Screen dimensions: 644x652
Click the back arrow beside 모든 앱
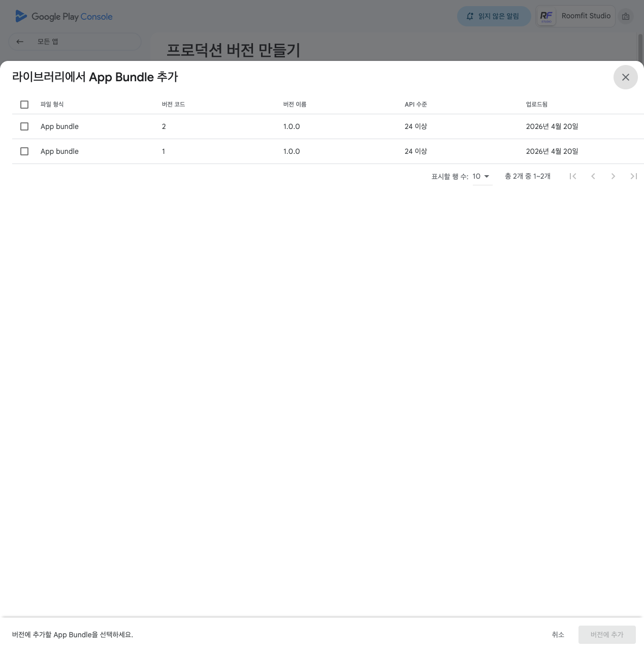[20, 42]
